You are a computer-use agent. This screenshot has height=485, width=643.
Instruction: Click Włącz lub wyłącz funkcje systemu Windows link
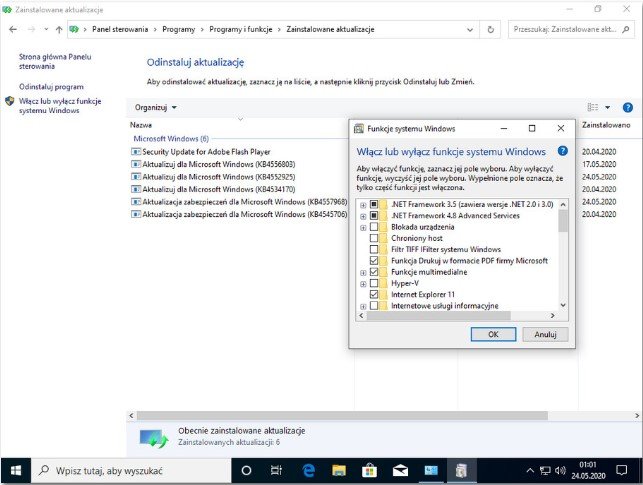point(60,106)
